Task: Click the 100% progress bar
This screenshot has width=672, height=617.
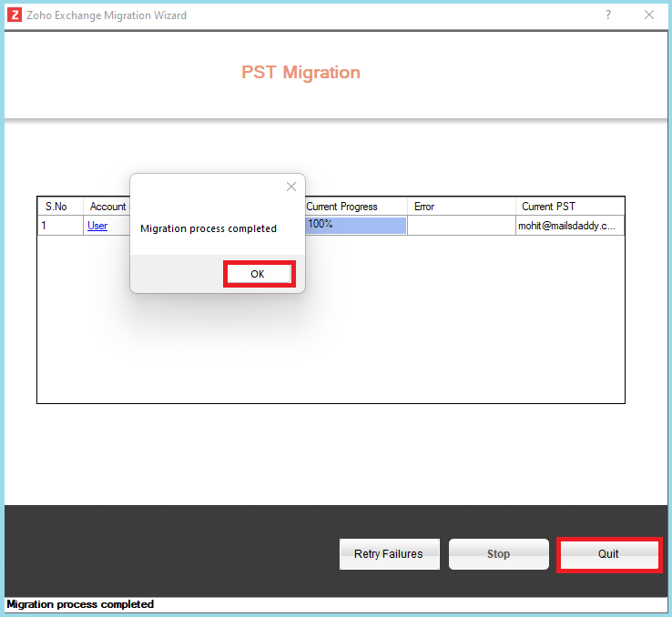Action: (x=356, y=225)
